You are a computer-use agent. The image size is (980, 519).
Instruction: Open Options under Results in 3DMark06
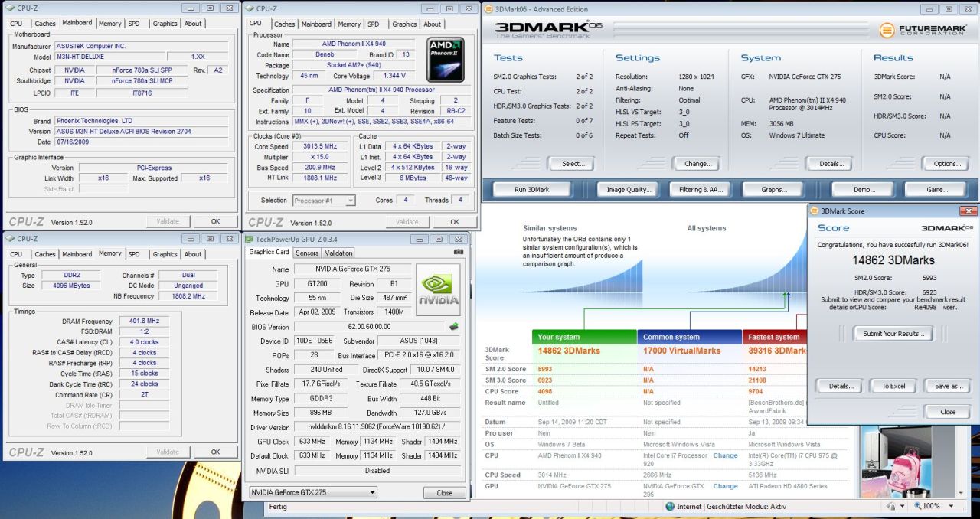point(946,163)
